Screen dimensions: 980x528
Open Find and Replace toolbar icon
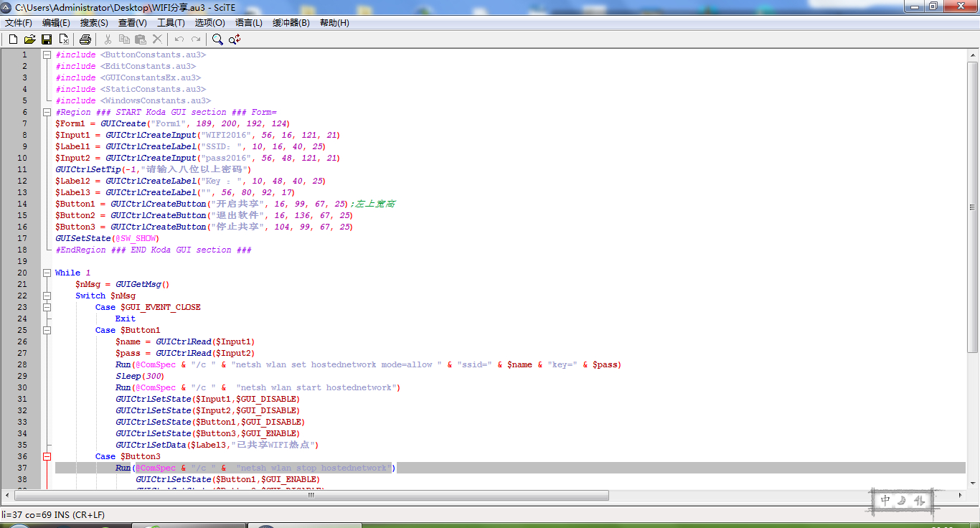[235, 39]
